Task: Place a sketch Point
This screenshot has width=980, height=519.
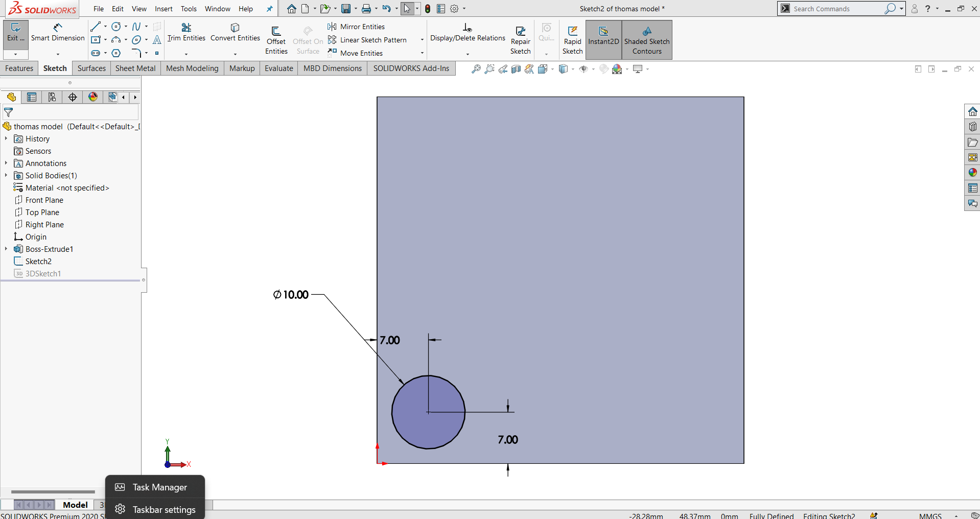Action: tap(157, 53)
